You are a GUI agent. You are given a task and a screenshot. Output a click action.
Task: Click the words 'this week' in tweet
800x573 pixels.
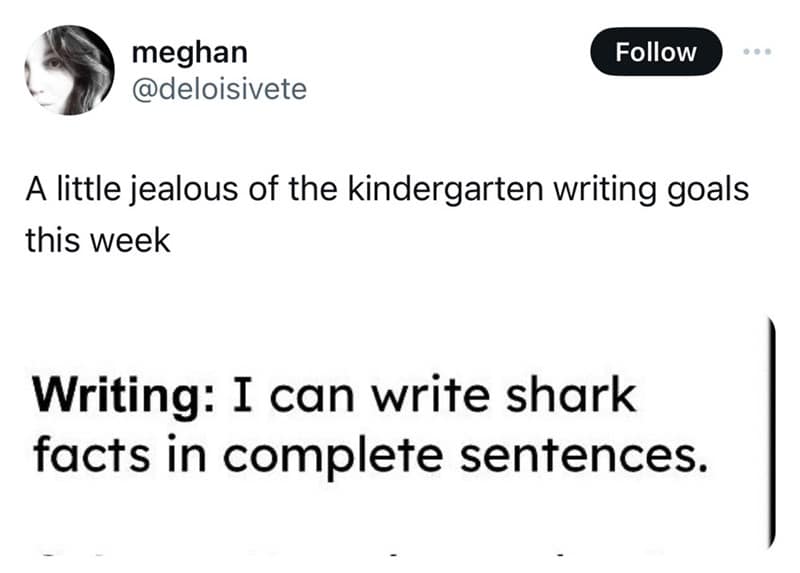pos(98,241)
